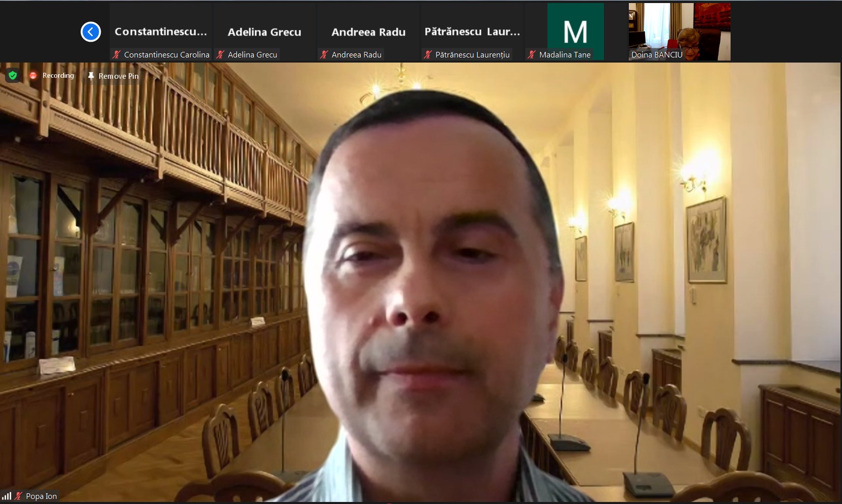Image resolution: width=842 pixels, height=504 pixels.
Task: Click muted mic icon for Pătrănescu Laurențiu
Action: pyautogui.click(x=428, y=54)
